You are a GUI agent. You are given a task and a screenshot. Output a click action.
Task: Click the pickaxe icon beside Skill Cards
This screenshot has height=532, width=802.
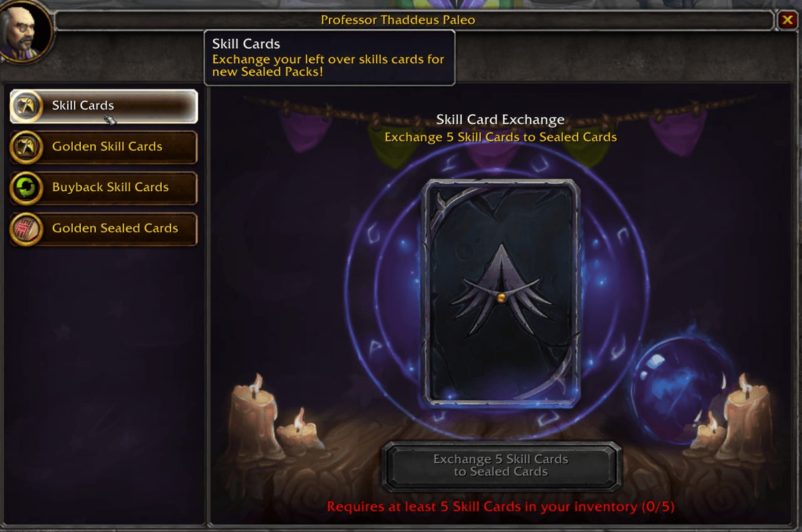click(x=27, y=106)
